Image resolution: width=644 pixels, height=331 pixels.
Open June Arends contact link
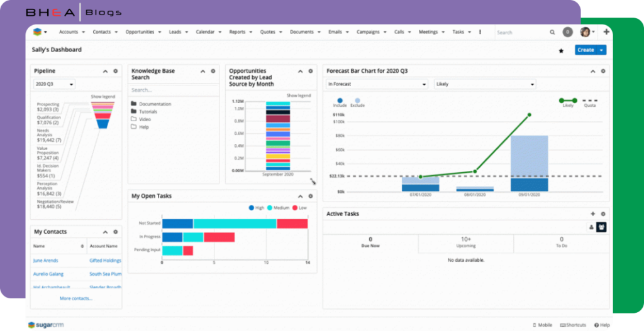(45, 261)
